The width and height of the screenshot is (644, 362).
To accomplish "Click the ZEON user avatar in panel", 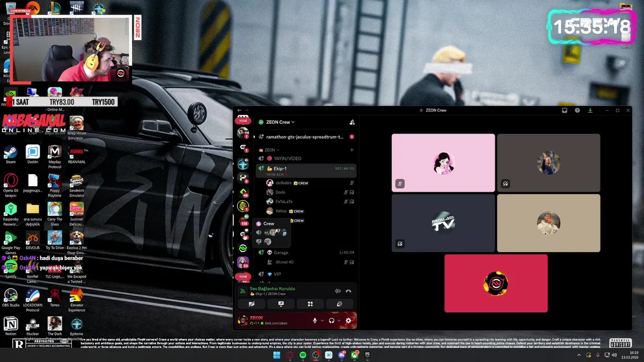I will pyautogui.click(x=243, y=320).
